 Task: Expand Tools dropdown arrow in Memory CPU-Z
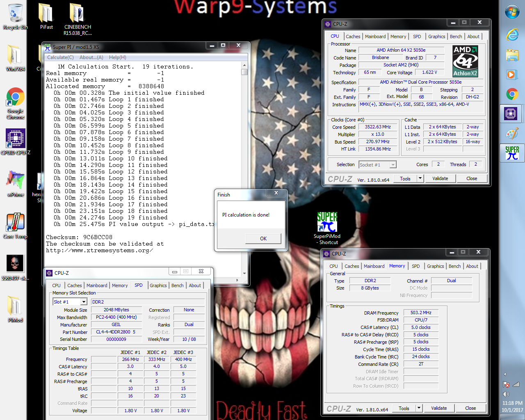tap(419, 408)
